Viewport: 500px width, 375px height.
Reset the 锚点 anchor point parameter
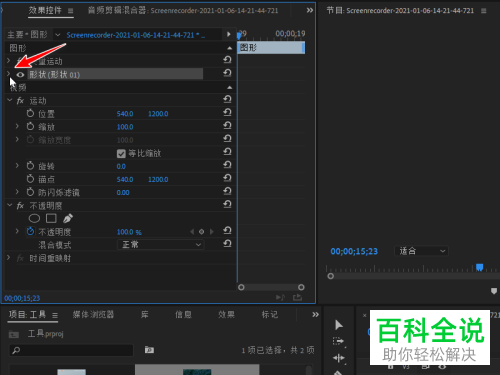tap(227, 178)
